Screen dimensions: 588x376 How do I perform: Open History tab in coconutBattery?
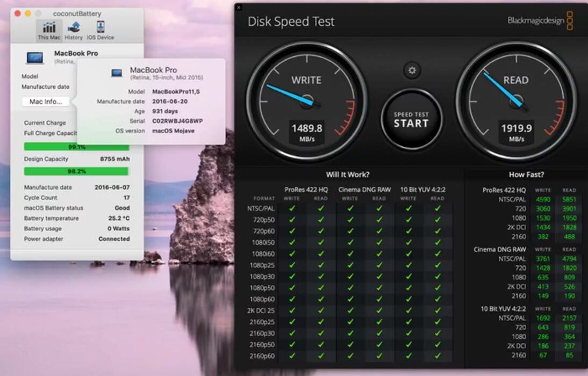pyautogui.click(x=74, y=31)
